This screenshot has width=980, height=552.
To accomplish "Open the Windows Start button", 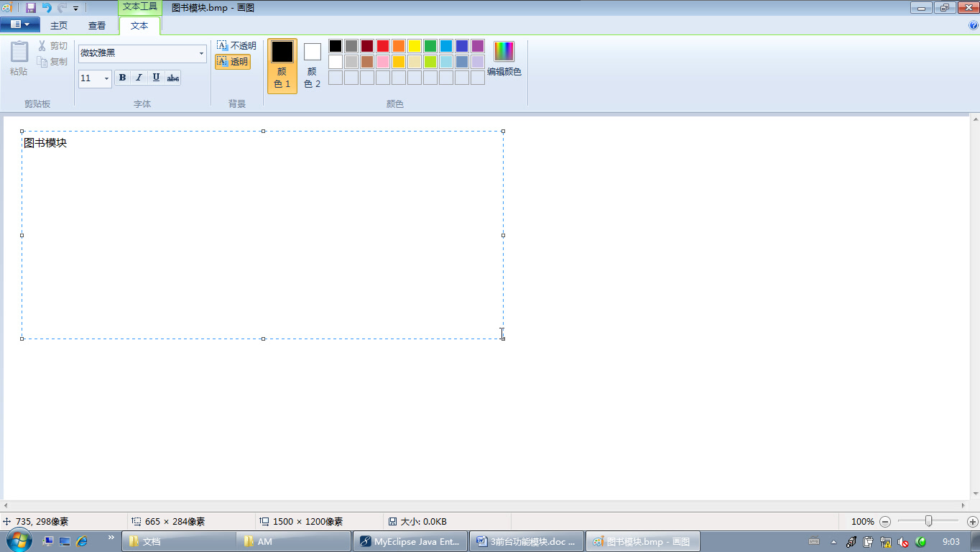I will pyautogui.click(x=18, y=540).
